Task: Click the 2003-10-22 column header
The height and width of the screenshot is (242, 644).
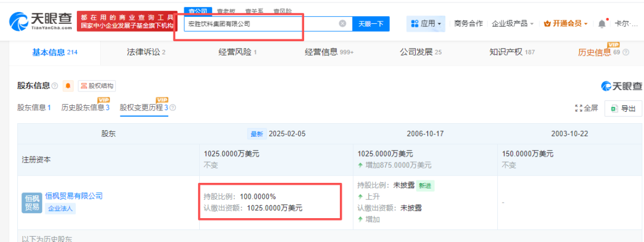Action: pos(569,134)
